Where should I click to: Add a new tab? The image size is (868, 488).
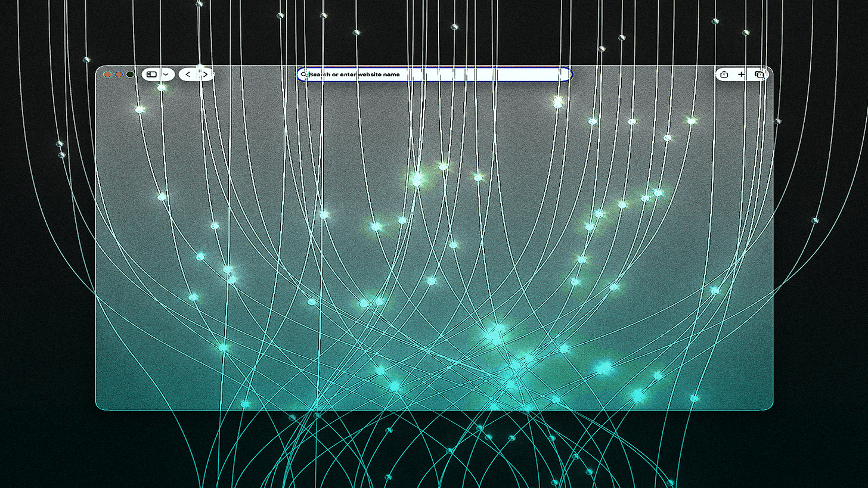[742, 74]
